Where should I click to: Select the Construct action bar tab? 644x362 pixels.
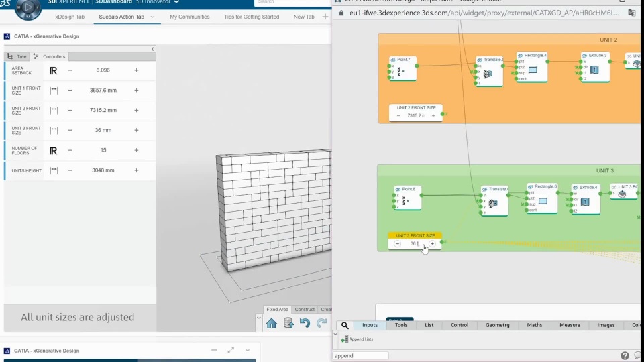pos(305,310)
